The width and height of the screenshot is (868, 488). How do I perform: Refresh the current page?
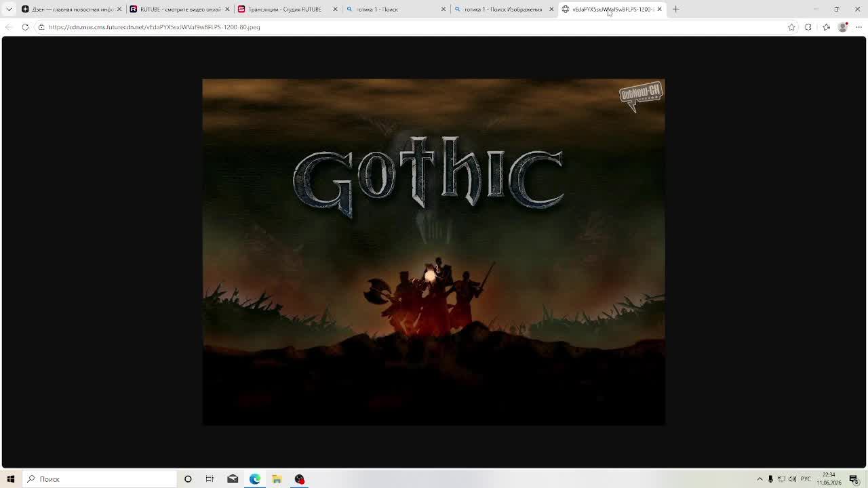25,27
